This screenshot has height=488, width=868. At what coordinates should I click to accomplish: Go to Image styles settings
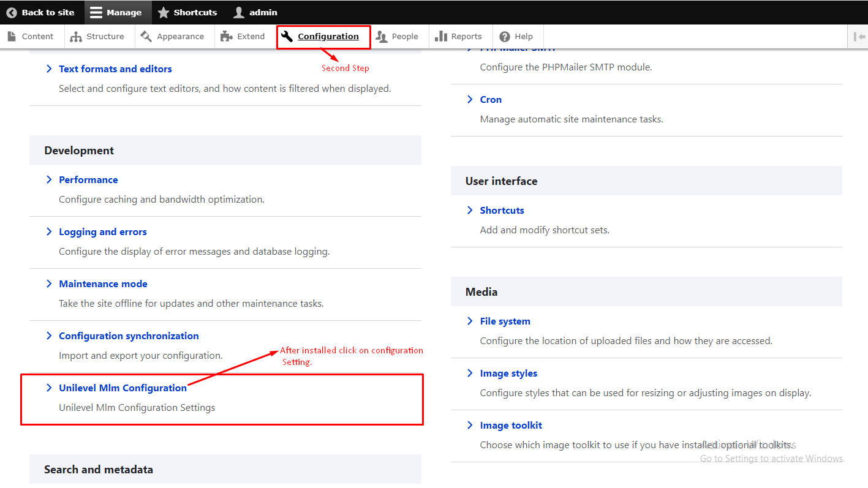click(x=508, y=373)
